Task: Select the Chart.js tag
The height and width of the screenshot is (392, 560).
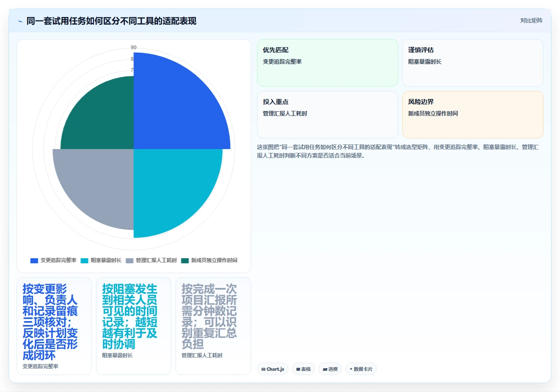Action: pyautogui.click(x=273, y=369)
